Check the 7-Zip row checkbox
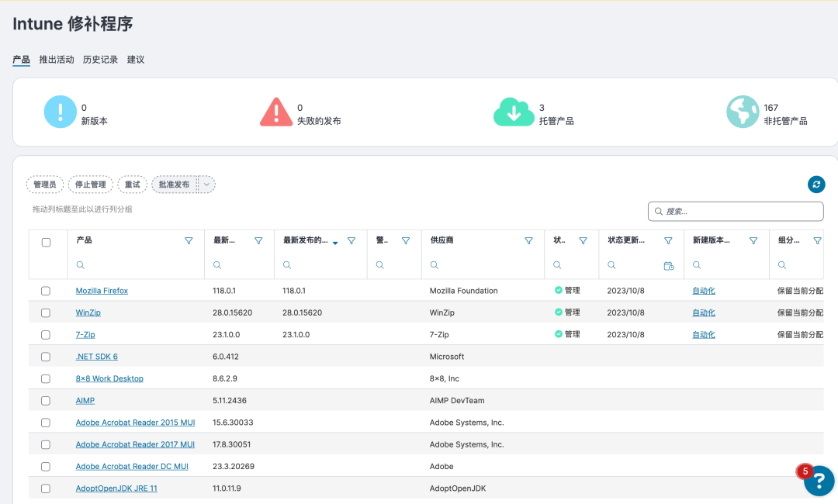 [x=45, y=334]
